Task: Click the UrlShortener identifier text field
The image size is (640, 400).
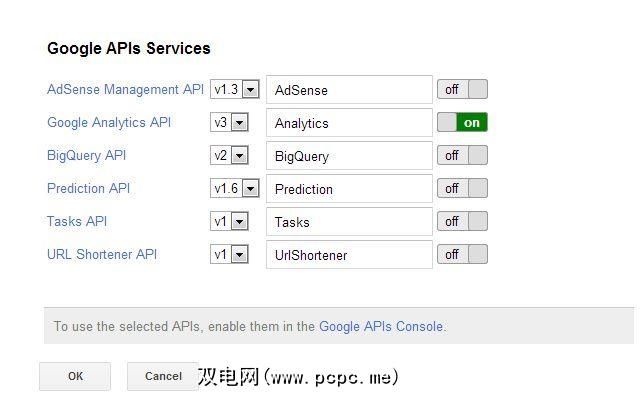Action: pyautogui.click(x=349, y=255)
